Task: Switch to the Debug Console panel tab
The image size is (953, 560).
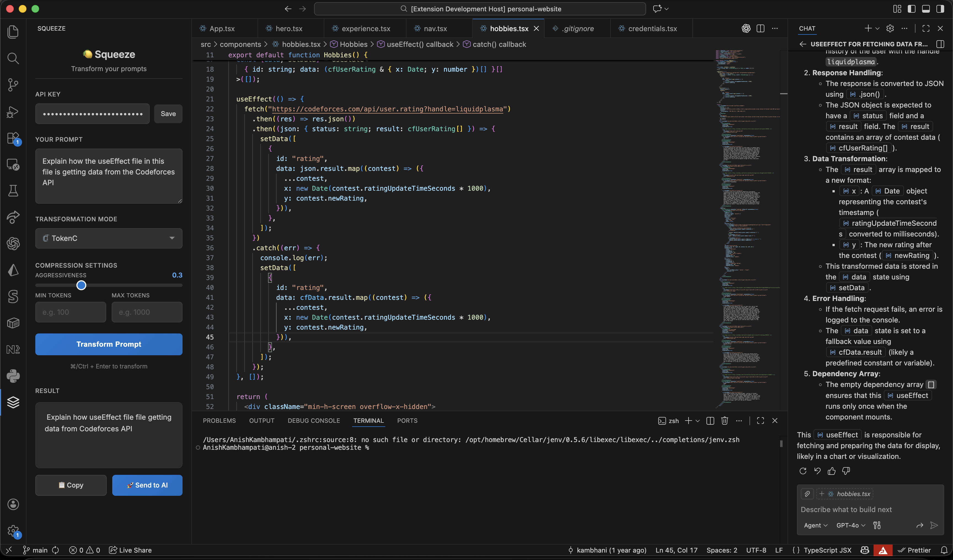Action: (x=314, y=421)
